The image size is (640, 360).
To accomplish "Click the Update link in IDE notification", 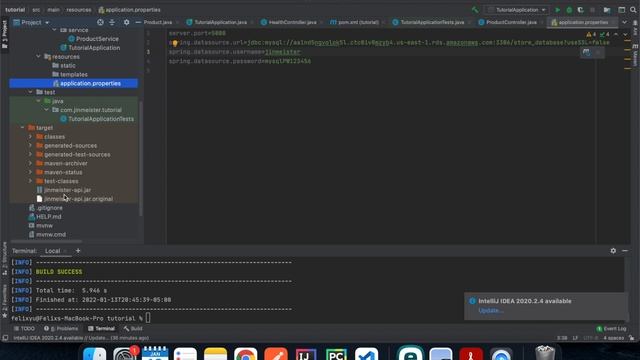I will click(x=490, y=310).
